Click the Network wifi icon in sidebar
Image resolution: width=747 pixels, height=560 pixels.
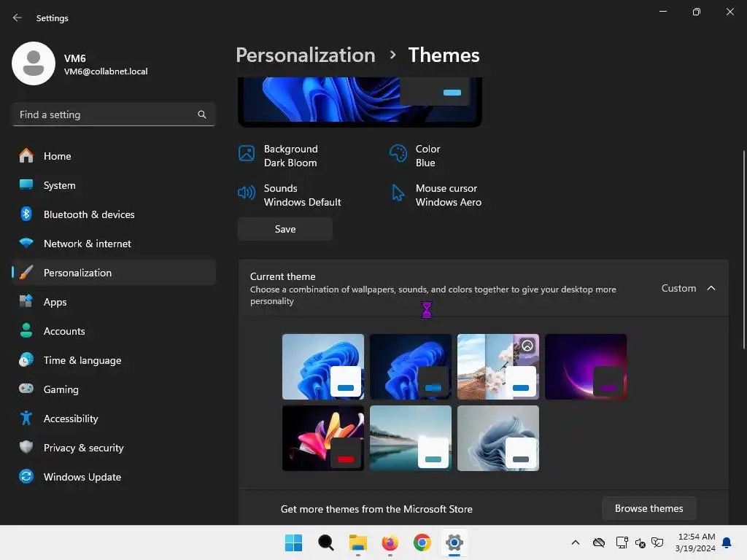(26, 243)
